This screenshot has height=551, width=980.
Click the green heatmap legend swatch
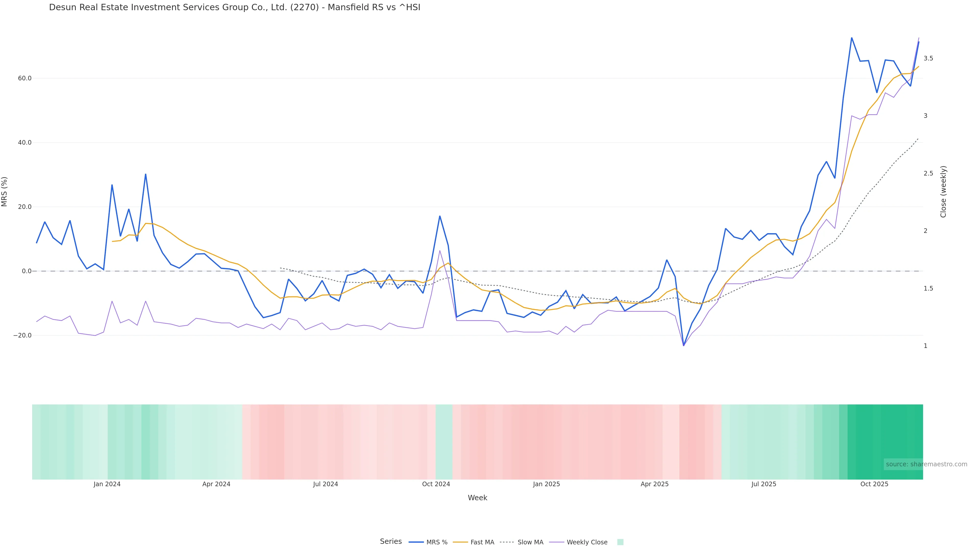pos(620,542)
